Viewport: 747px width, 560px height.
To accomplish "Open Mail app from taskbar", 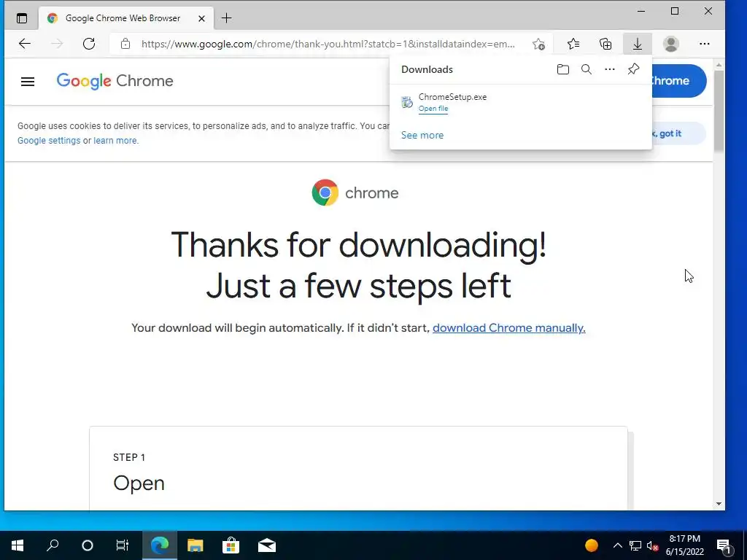I will 267,545.
